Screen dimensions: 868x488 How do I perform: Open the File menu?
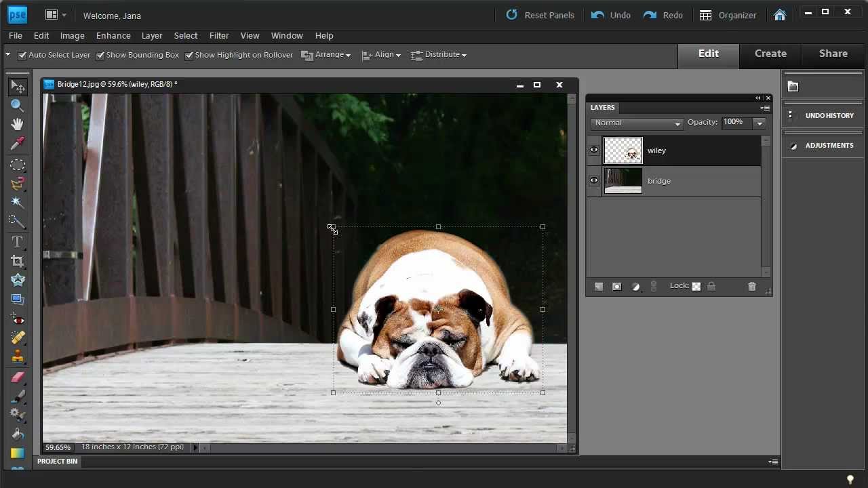16,35
